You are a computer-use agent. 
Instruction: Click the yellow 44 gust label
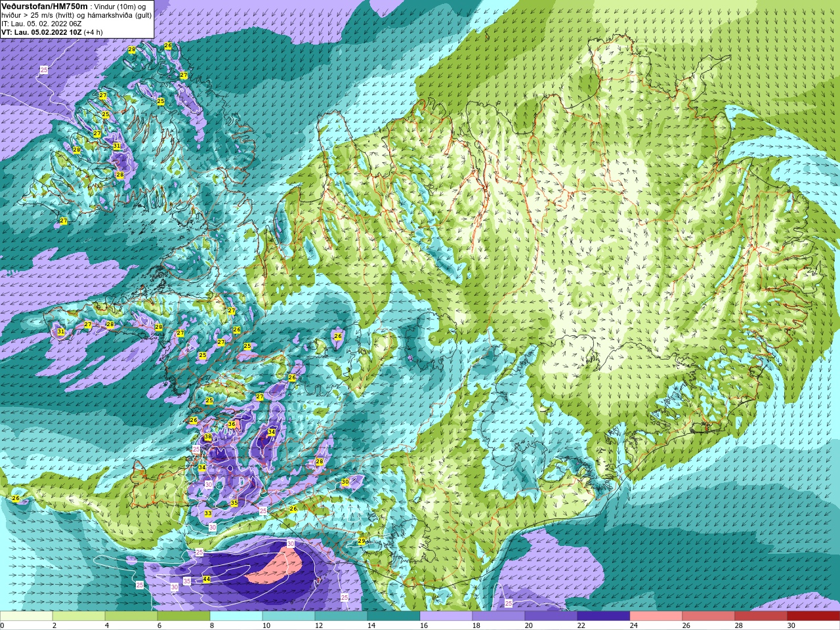207,579
